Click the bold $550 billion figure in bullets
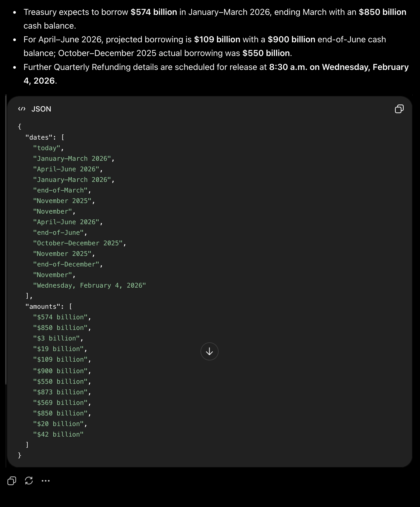Viewport: 420px width, 507px height. coord(266,53)
